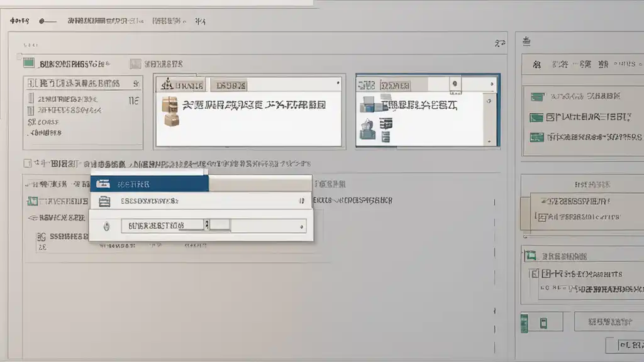Open the dropdown arrow at the middle panel's top right
Screen dimensions: 644x362
click(338, 84)
